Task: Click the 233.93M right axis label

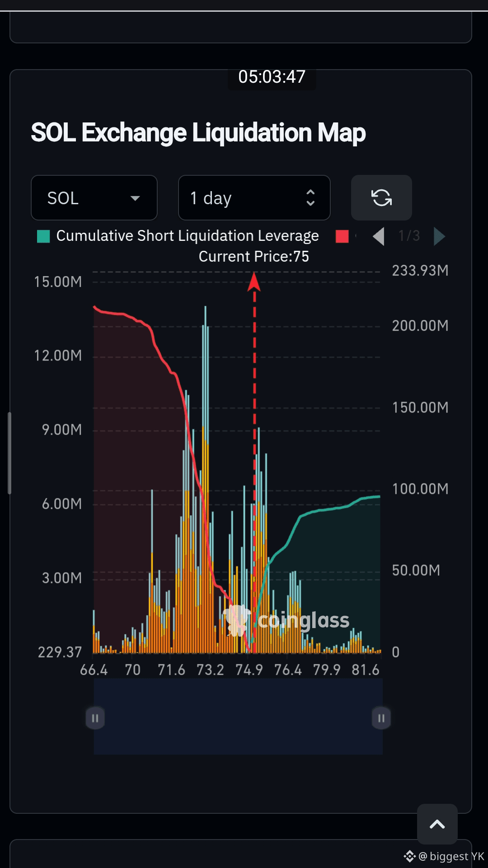Action: (420, 271)
